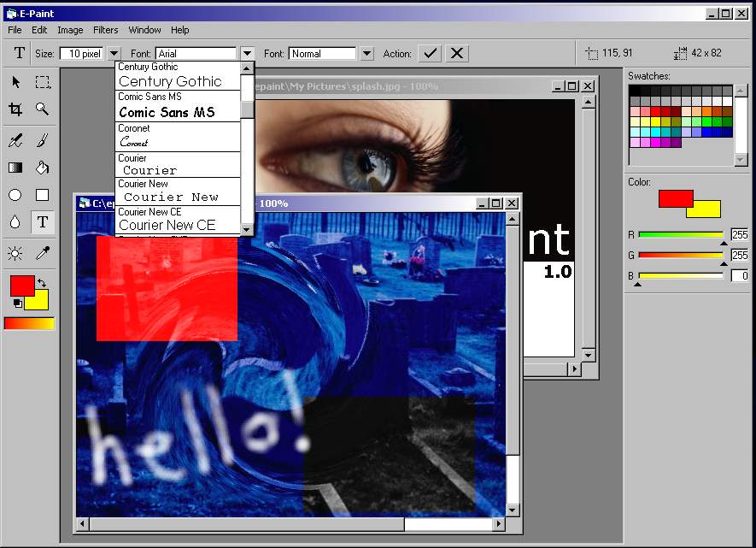The image size is (756, 548).
Task: Open the font Size dropdown arrow
Action: 114,54
